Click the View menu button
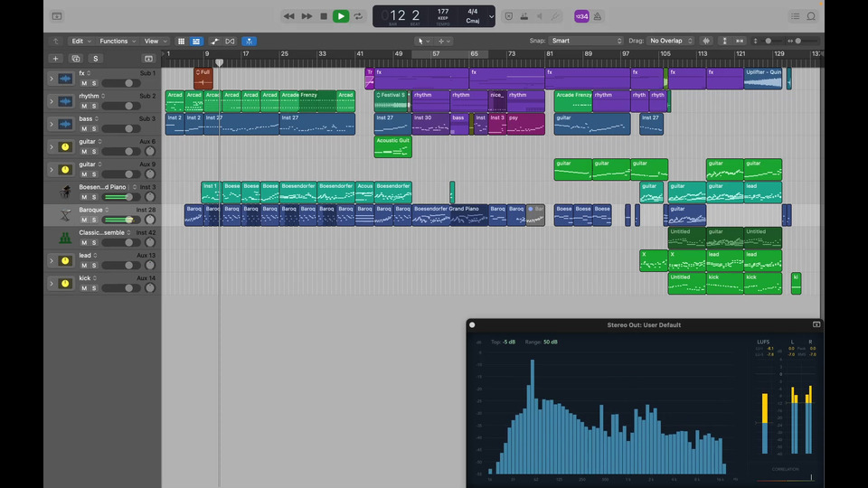Screen dimensions: 868x488 click(155, 41)
